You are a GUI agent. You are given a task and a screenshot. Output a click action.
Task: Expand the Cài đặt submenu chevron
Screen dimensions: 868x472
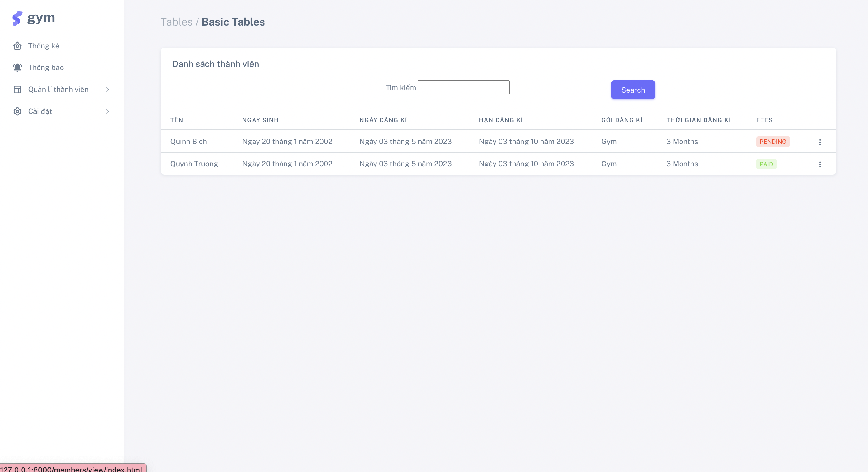pos(107,111)
